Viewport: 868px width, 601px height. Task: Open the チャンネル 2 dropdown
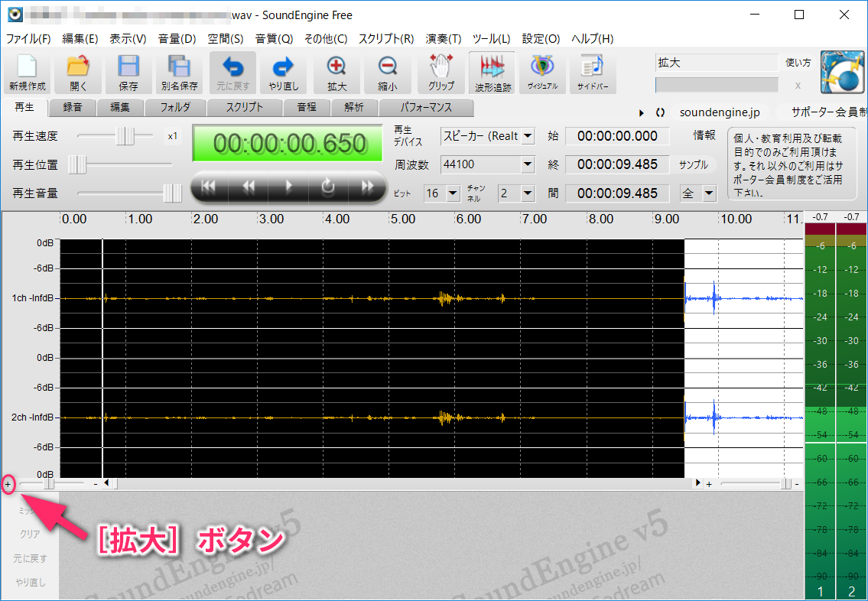pyautogui.click(x=528, y=193)
